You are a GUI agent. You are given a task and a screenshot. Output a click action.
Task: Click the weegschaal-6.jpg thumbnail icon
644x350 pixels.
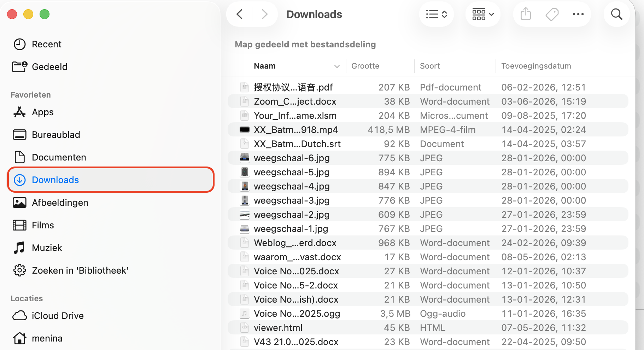click(245, 158)
